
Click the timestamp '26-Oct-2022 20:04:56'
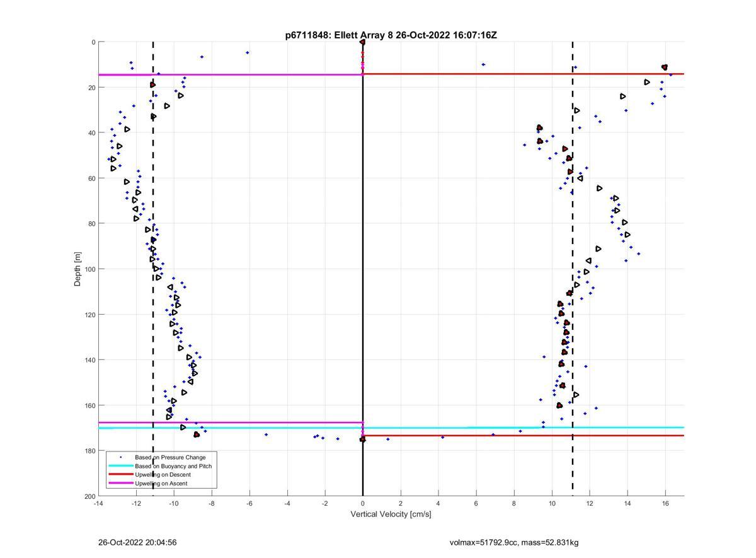point(137,542)
